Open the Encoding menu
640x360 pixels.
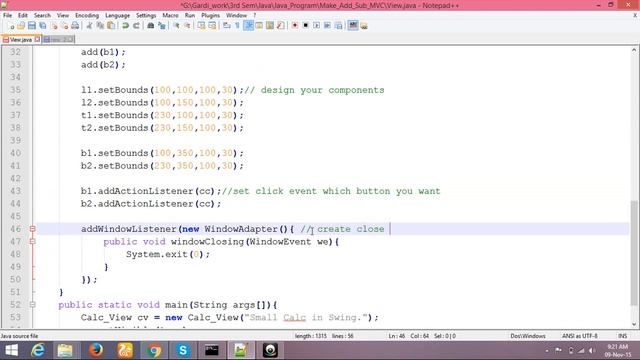(87, 15)
